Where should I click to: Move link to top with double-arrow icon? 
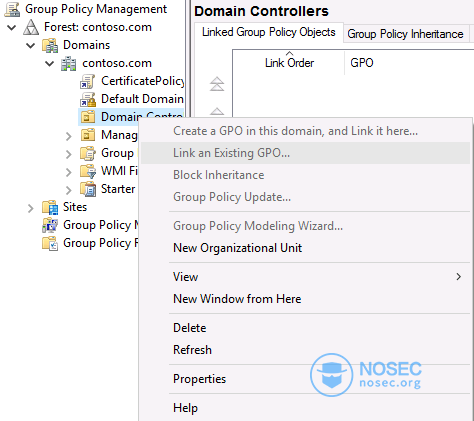coord(217,84)
